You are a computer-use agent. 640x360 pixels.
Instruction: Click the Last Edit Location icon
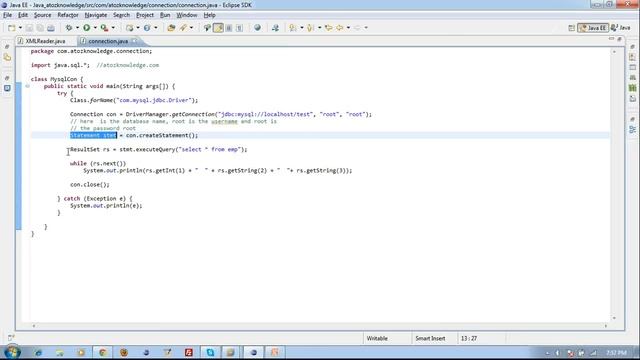pyautogui.click(x=329, y=28)
